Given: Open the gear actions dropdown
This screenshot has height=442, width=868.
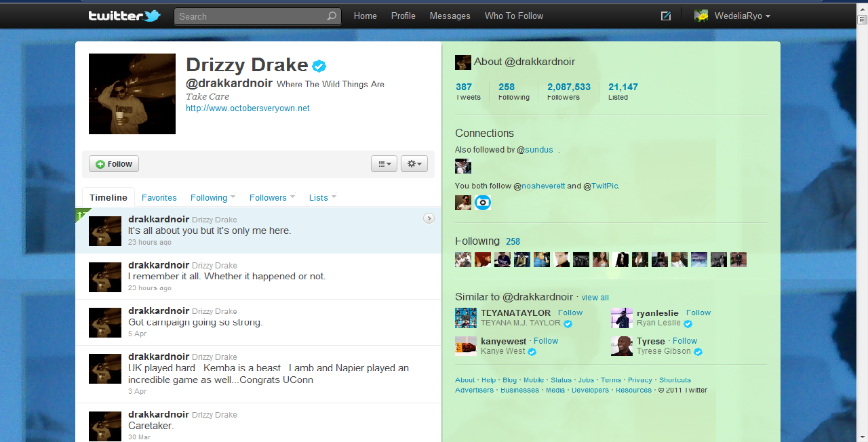Looking at the screenshot, I should [x=414, y=163].
